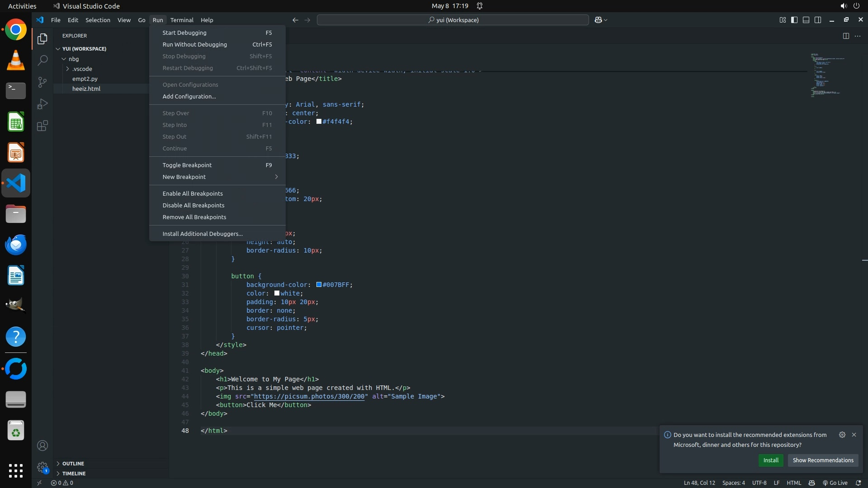Open the Extensions view icon
The width and height of the screenshot is (868, 488).
(x=42, y=126)
